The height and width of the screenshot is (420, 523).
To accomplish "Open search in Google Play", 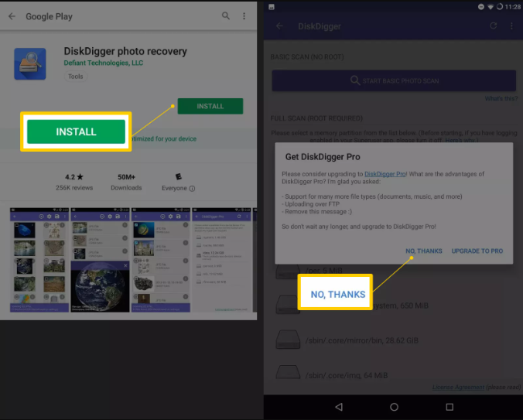I will (226, 15).
